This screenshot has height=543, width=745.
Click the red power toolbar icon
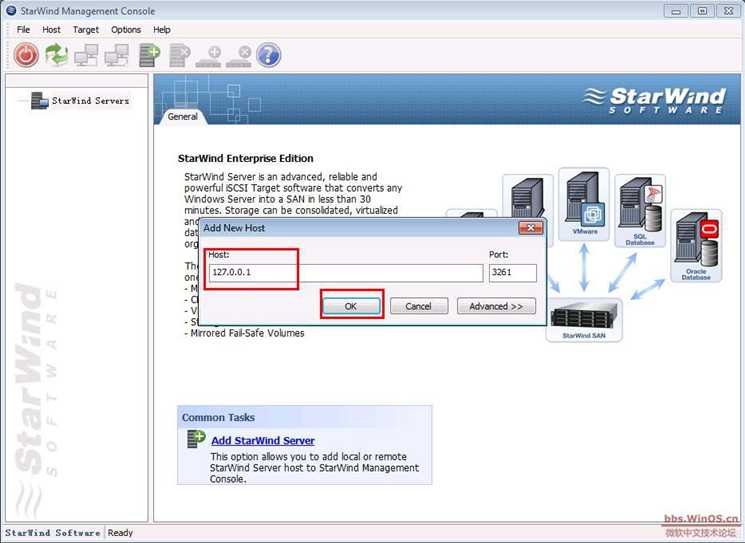pos(26,55)
